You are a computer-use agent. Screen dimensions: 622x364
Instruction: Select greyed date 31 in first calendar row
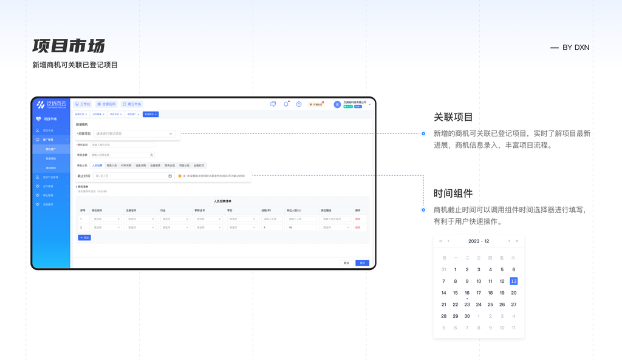[x=444, y=270]
